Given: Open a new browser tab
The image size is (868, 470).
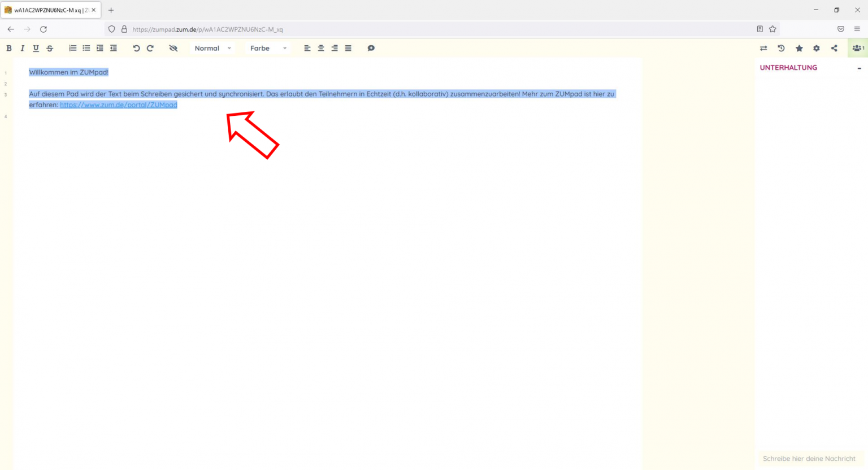Looking at the screenshot, I should tap(111, 10).
